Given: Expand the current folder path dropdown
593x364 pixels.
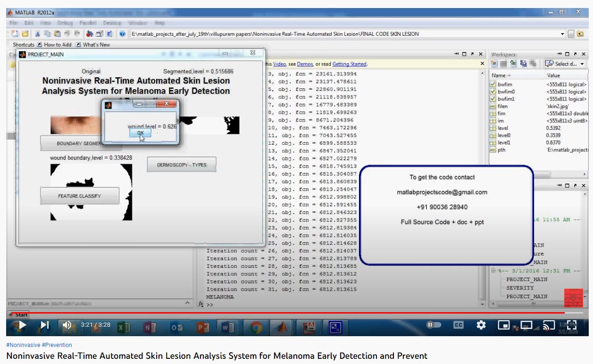Looking at the screenshot, I should [562, 34].
